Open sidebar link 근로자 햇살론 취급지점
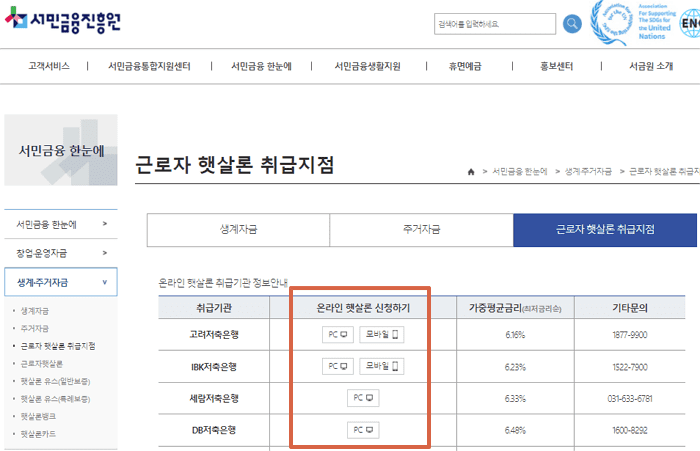The width and height of the screenshot is (700, 451). [58, 346]
